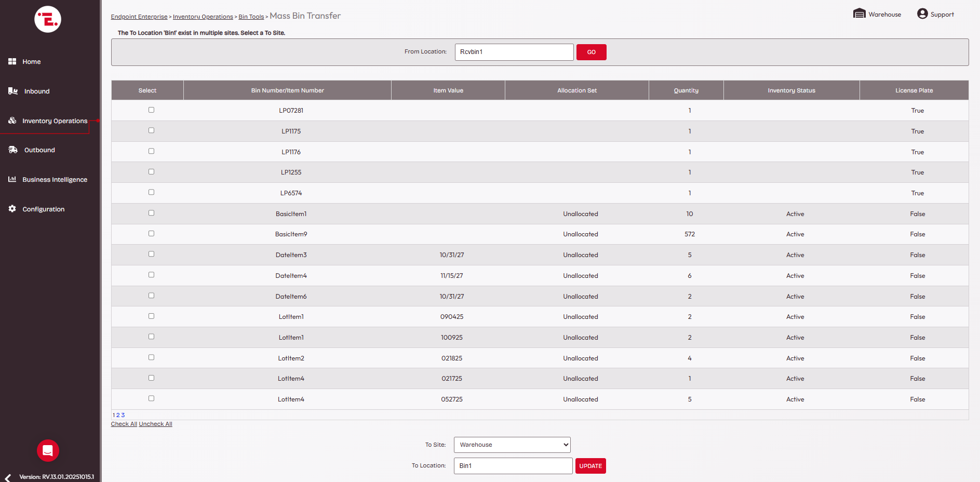Click the Support user avatar icon

coord(922,14)
